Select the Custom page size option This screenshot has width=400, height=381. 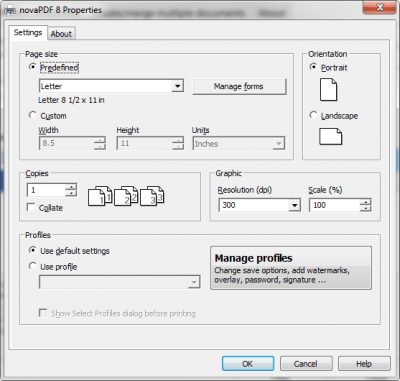(x=32, y=115)
